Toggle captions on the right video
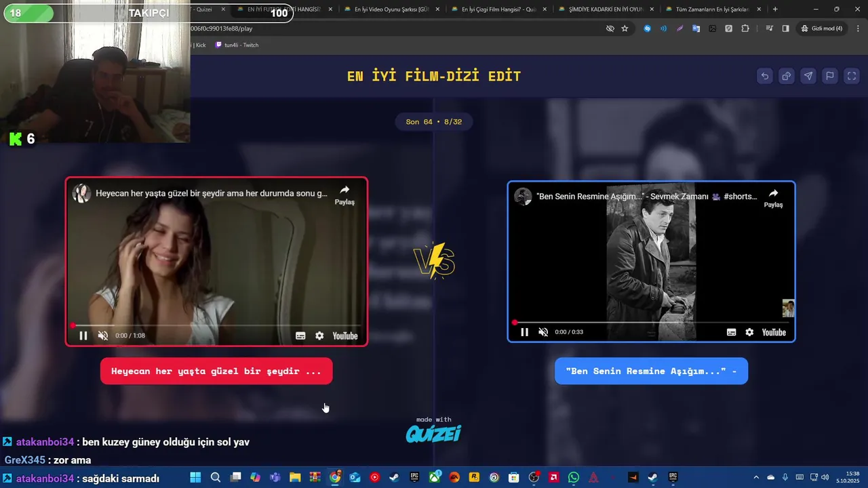The width and height of the screenshot is (868, 488). pyautogui.click(x=731, y=332)
